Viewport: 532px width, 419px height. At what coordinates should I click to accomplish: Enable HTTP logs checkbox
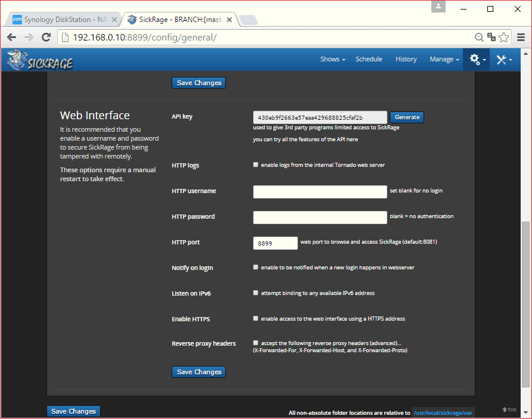(x=256, y=165)
